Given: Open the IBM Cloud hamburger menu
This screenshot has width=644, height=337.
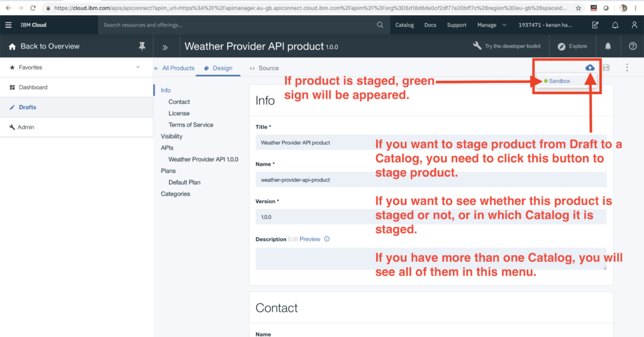Looking at the screenshot, I should click(x=8, y=25).
